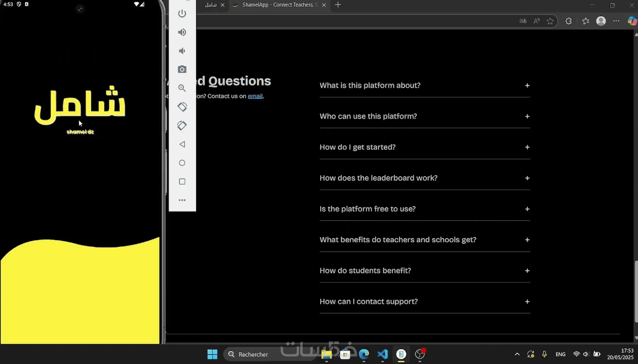Open Visual Studio Code from taskbar
This screenshot has height=364, width=638.
tap(382, 354)
